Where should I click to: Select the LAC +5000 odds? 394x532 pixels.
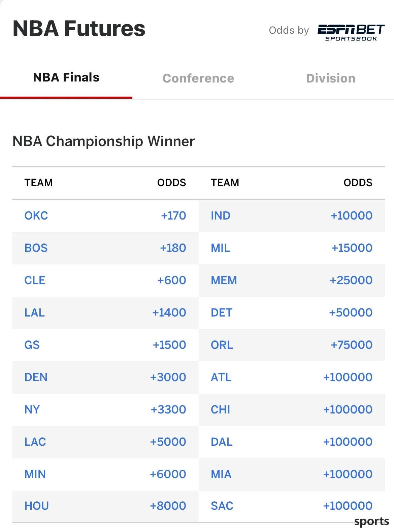point(168,442)
